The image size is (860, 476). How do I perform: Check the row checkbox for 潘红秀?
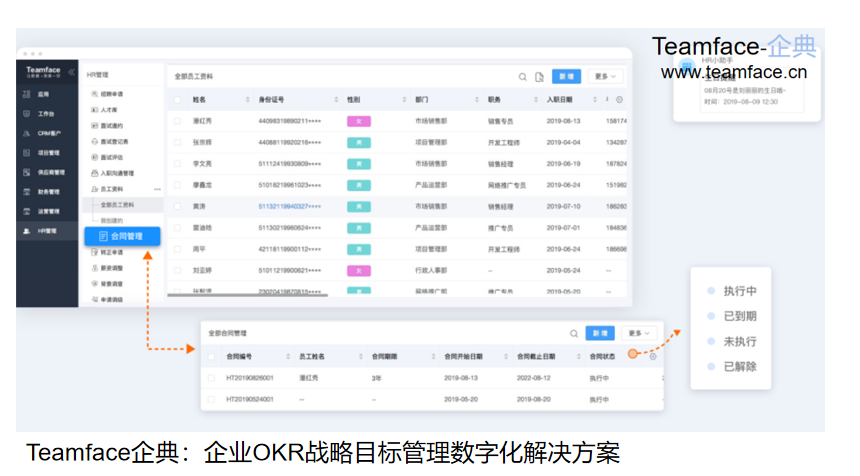pyautogui.click(x=177, y=121)
